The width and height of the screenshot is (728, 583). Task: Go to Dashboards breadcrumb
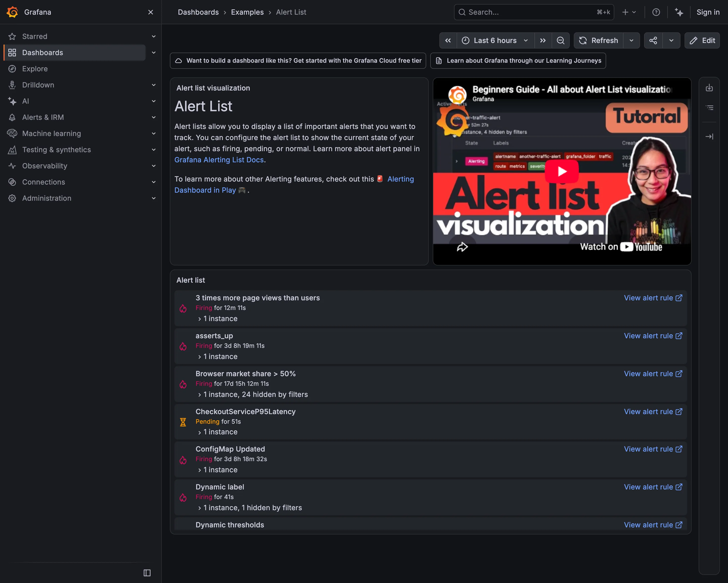198,12
